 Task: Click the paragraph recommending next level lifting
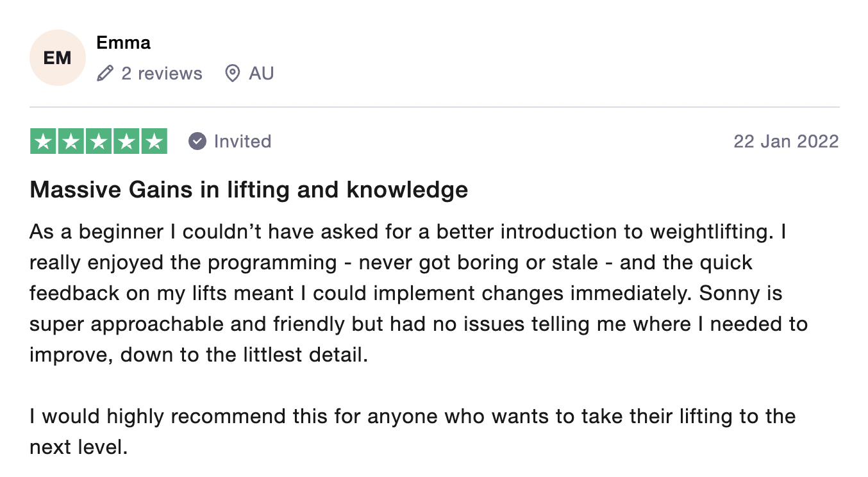pos(413,431)
